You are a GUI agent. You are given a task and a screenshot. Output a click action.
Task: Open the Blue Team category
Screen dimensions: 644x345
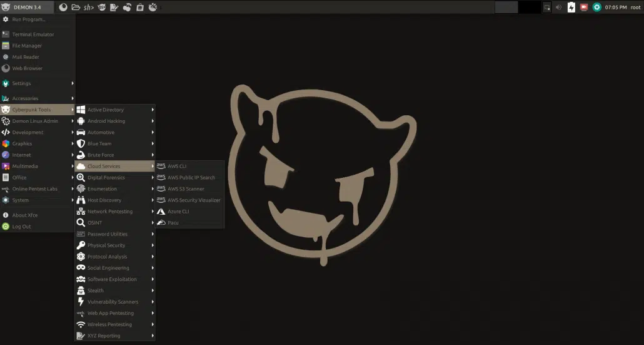coord(115,143)
